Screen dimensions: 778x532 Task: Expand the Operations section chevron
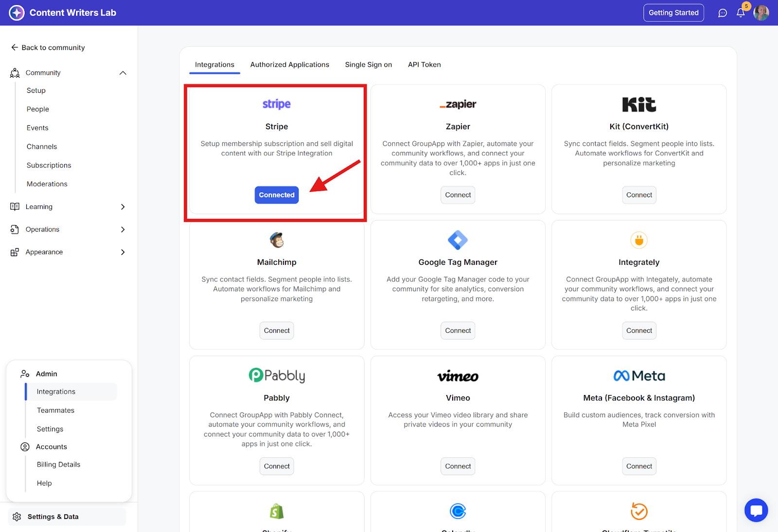pos(123,229)
